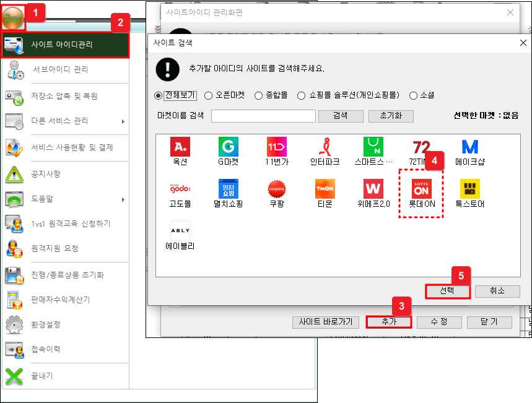Focus the 마켓이름 검색 input field
Screen dimensions: 532x403
point(263,116)
